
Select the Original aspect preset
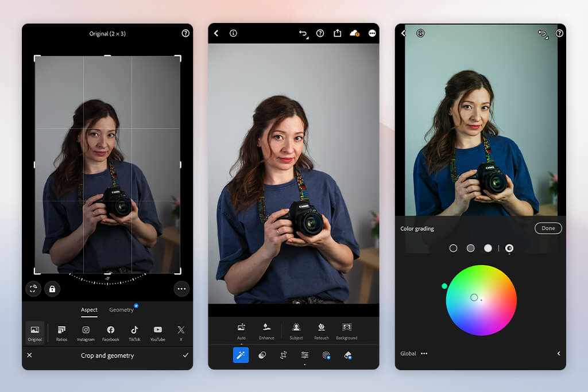click(35, 333)
